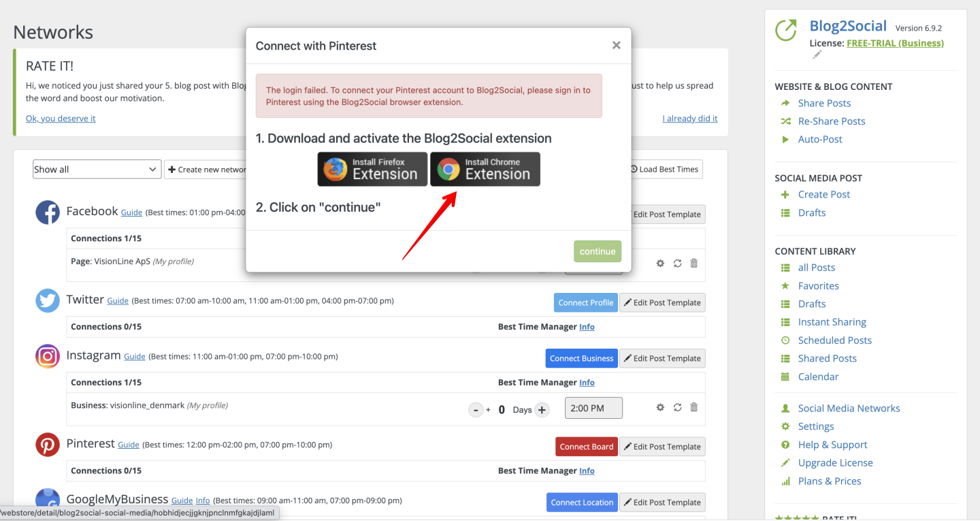
Task: Click the Connect Board button for Pinterest
Action: tap(587, 447)
